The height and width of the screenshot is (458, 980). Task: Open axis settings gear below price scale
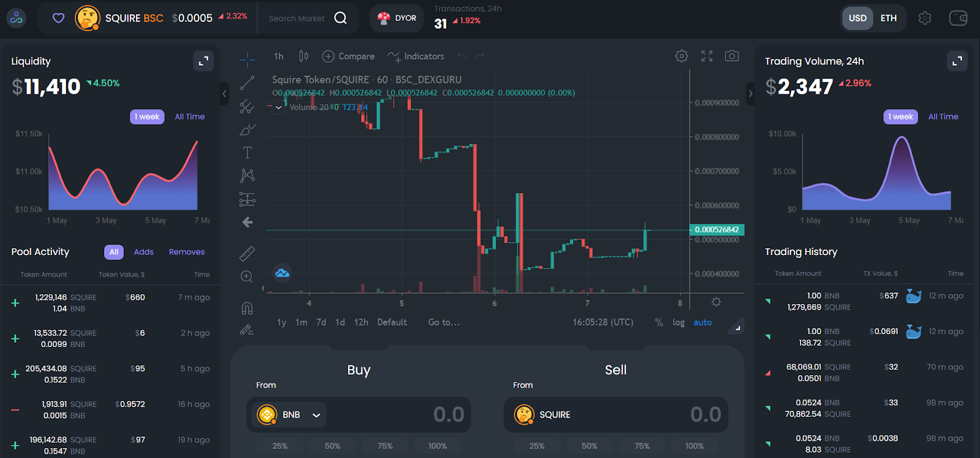click(x=716, y=302)
